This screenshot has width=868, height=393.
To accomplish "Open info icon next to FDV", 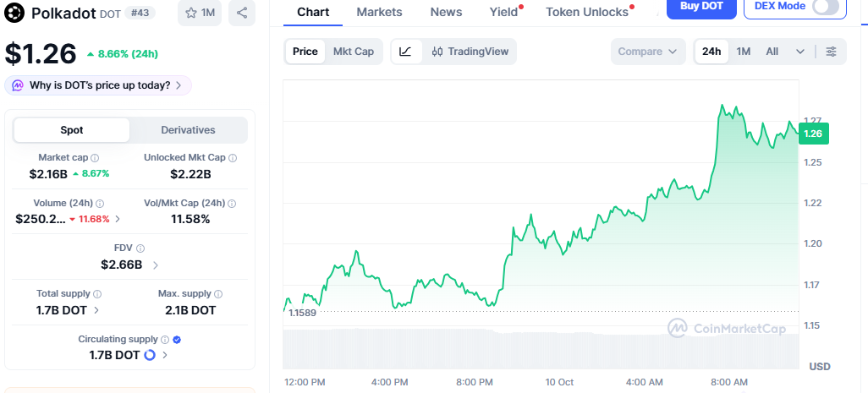I will coord(140,248).
